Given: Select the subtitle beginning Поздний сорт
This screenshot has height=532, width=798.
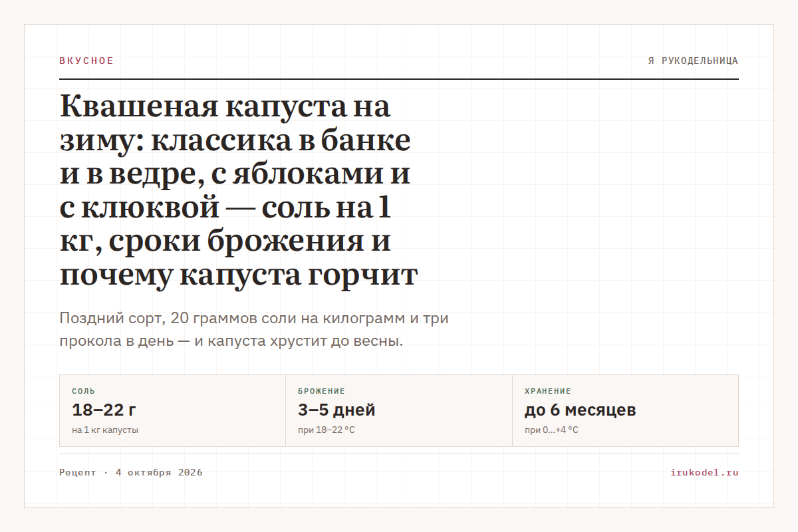Looking at the screenshot, I should [254, 330].
